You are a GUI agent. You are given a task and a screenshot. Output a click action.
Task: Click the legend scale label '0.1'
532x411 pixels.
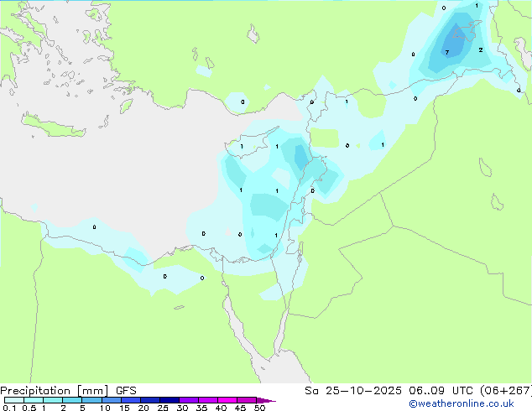tap(9, 408)
